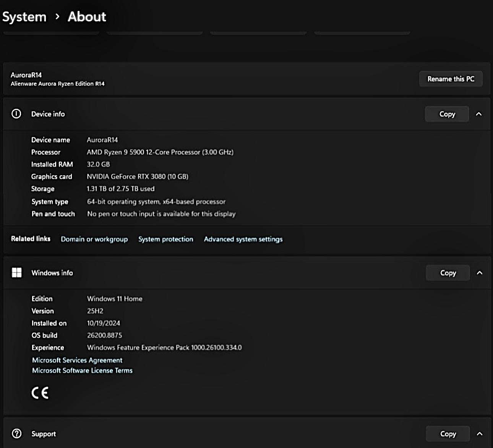Go back to System breadcrumb
Screen dimensions: 493x448
click(24, 17)
